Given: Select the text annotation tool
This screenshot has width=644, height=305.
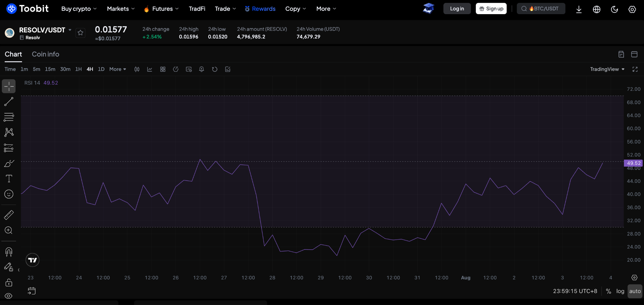Looking at the screenshot, I should (9, 179).
